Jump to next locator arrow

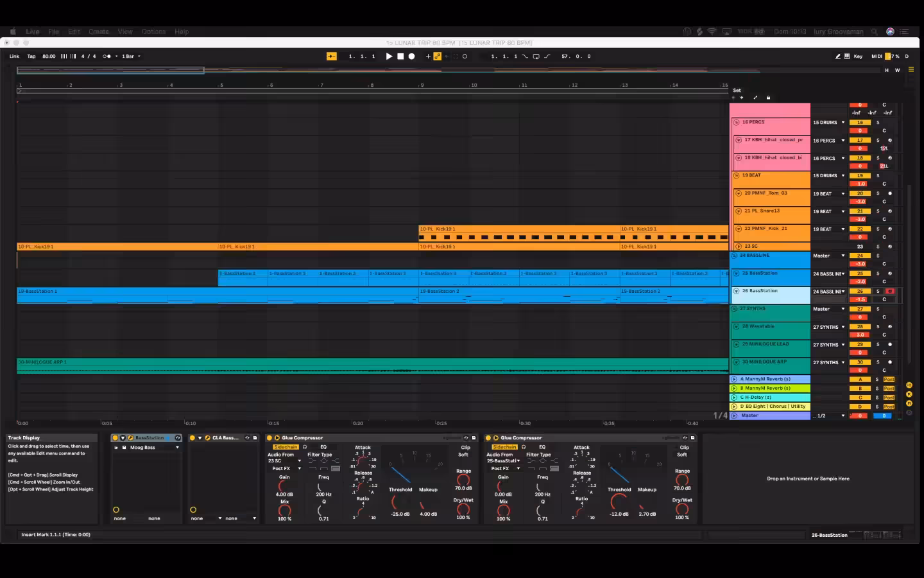(742, 98)
